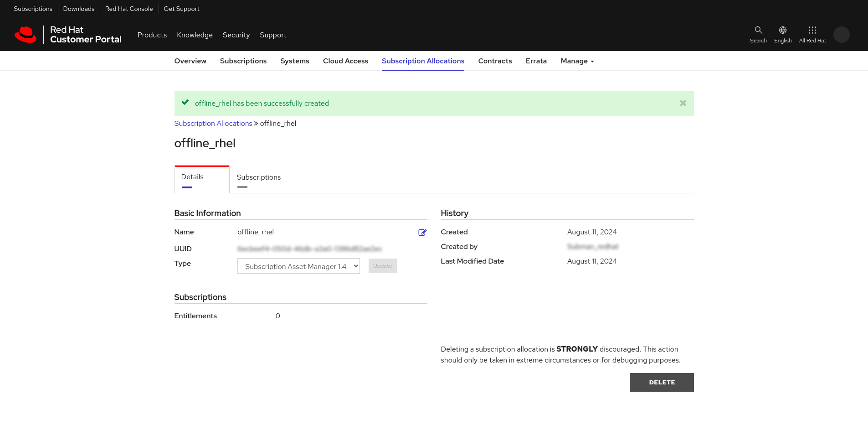Select the Details tab
This screenshot has height=425, width=868.
pos(192,177)
